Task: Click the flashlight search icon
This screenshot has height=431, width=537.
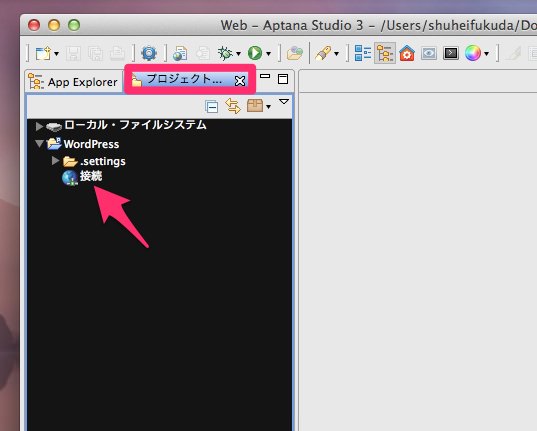Action: pyautogui.click(x=323, y=53)
